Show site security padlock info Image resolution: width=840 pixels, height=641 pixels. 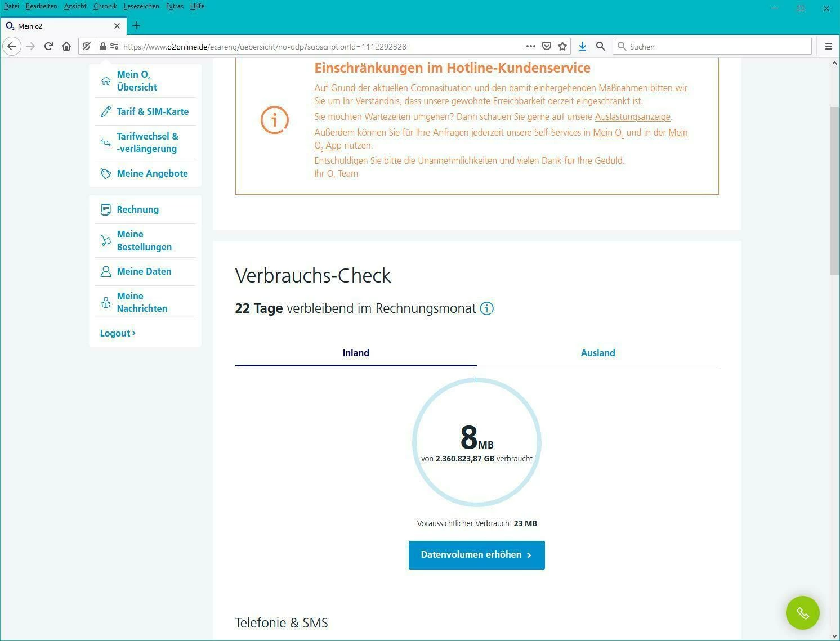pos(103,46)
